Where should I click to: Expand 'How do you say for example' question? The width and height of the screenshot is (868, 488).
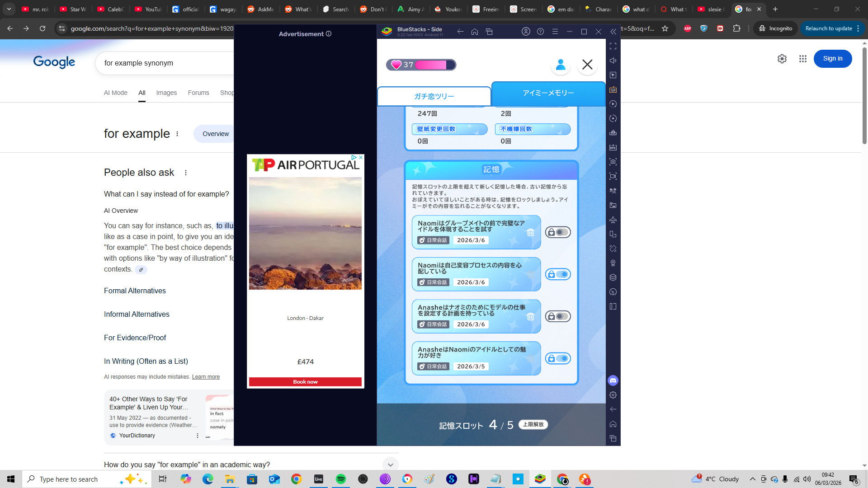tap(390, 465)
